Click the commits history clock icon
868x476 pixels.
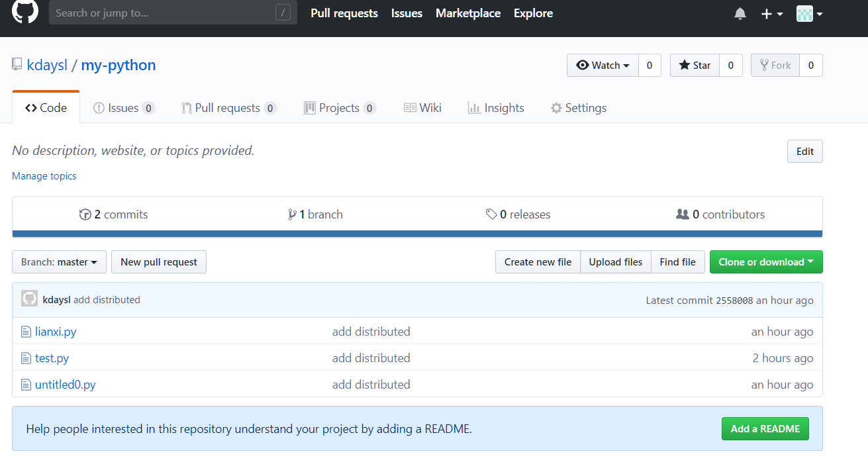85,214
